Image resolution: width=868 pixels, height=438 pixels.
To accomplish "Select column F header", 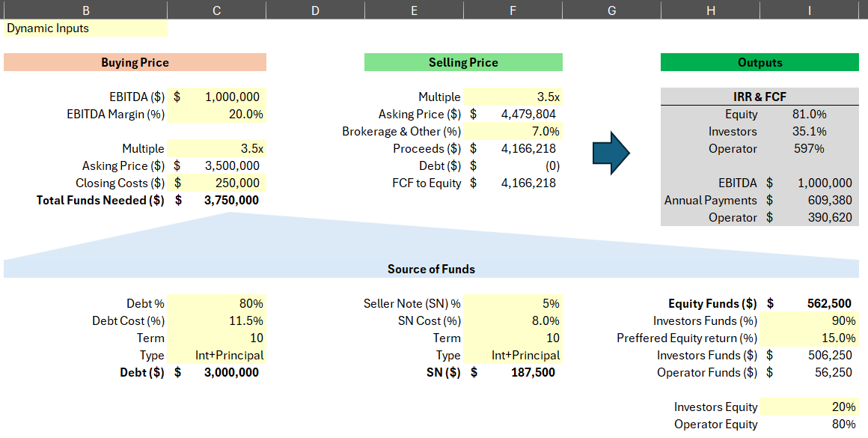I will (x=513, y=10).
